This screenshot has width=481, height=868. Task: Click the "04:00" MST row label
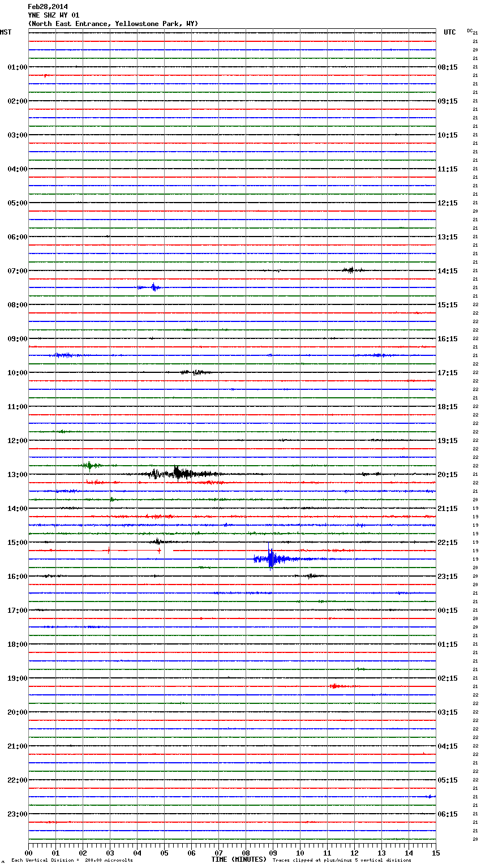pyautogui.click(x=18, y=169)
